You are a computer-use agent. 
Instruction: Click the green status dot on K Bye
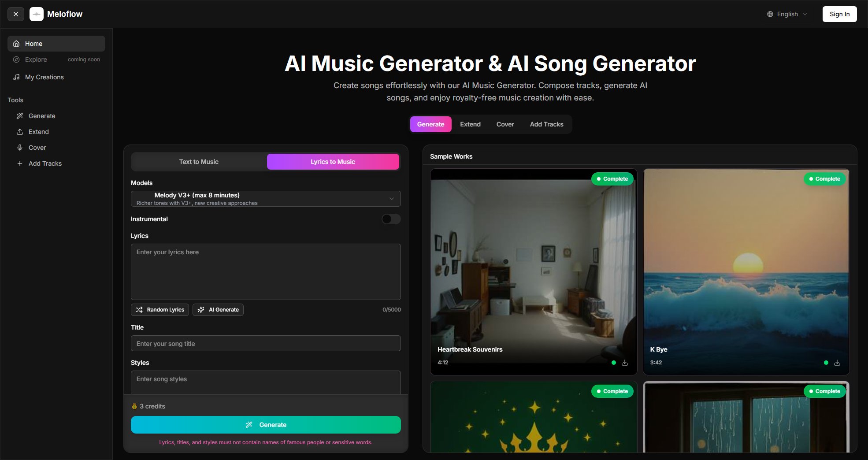826,363
